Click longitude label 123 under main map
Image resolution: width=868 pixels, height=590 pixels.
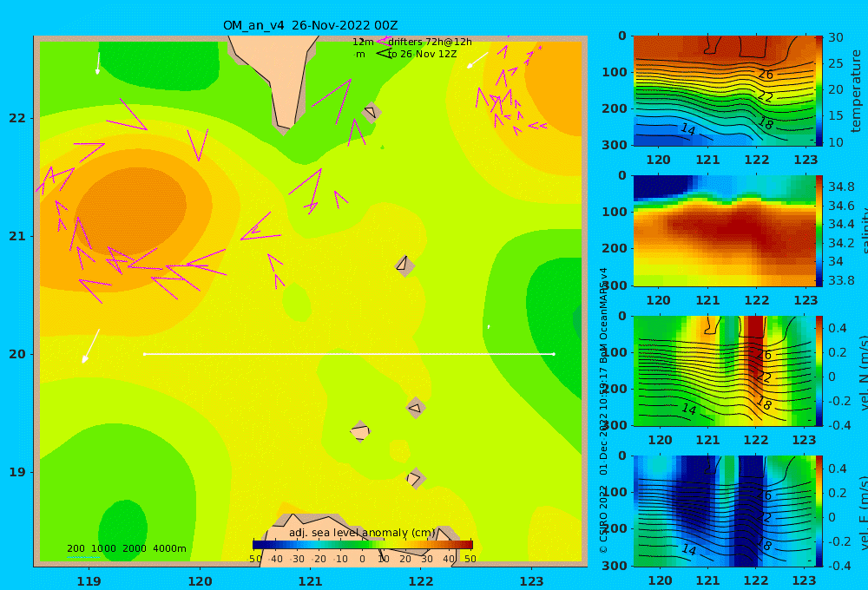pos(532,581)
